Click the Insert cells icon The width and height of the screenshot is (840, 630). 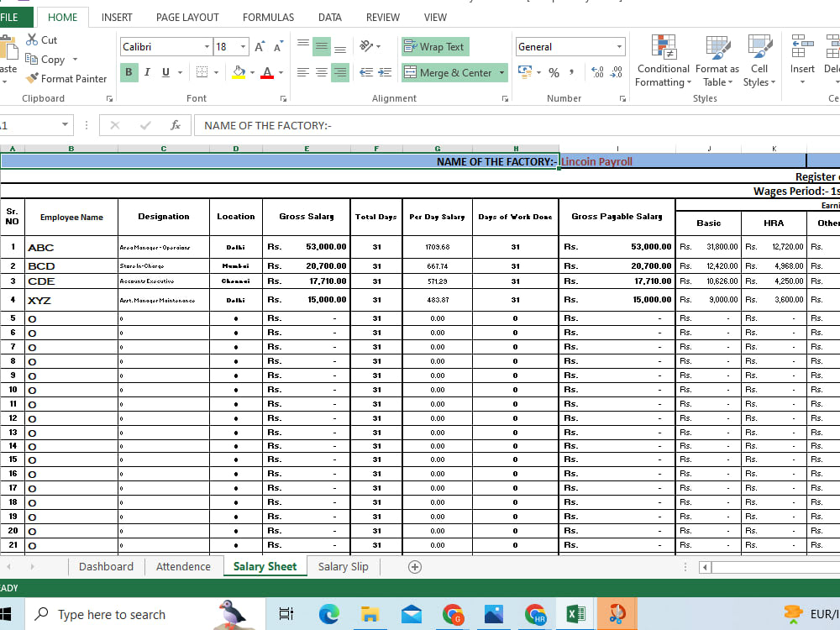[x=802, y=46]
